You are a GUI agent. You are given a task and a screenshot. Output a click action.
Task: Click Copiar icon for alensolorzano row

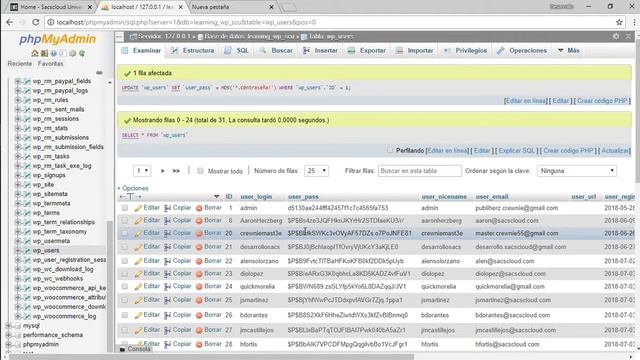[167, 261]
